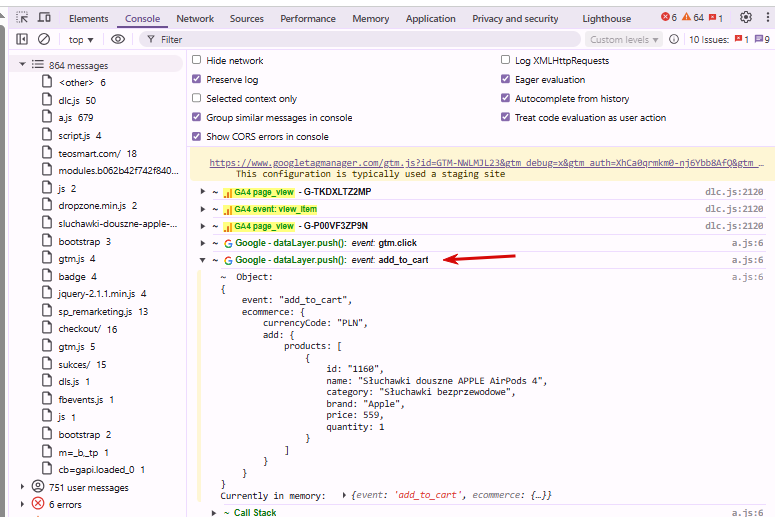Image resolution: width=775 pixels, height=517 pixels.
Task: Toggle the device toolbar icon
Action: click(x=45, y=18)
